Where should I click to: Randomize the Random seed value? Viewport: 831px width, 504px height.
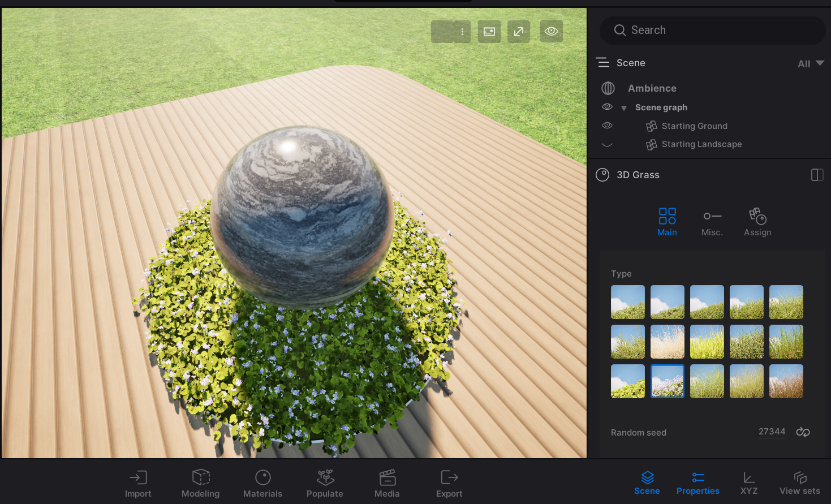[803, 432]
